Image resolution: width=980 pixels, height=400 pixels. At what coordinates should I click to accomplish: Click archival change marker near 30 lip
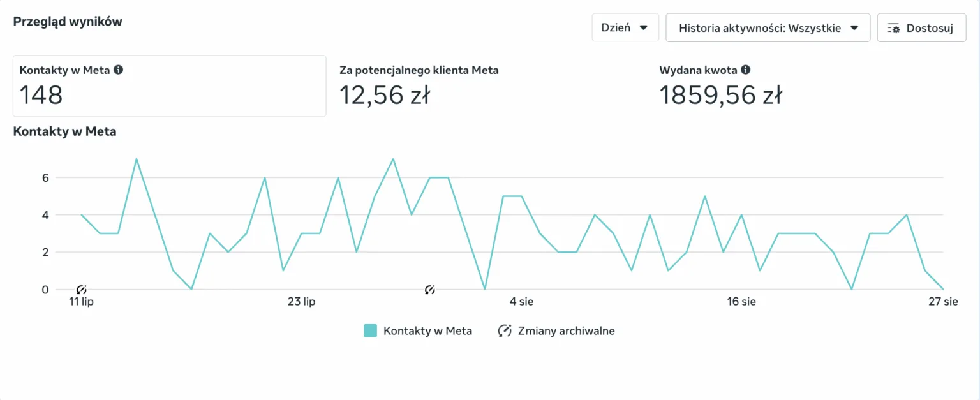[x=430, y=290]
